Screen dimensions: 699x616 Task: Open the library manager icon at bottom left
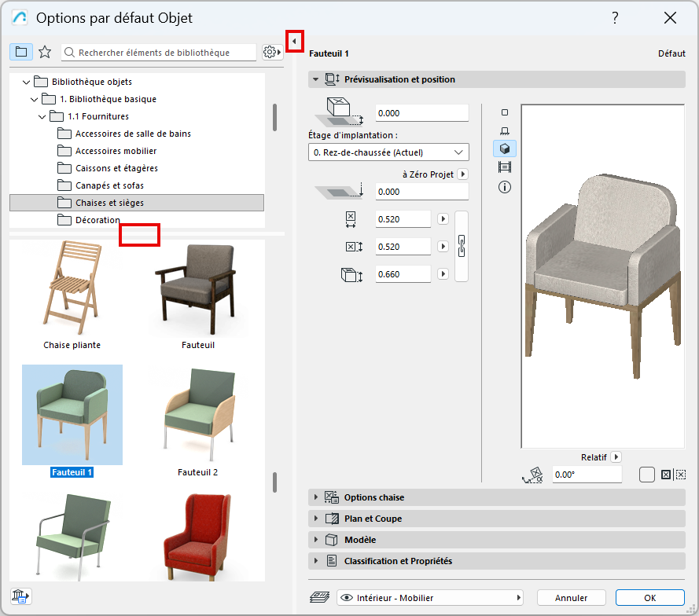click(x=20, y=596)
